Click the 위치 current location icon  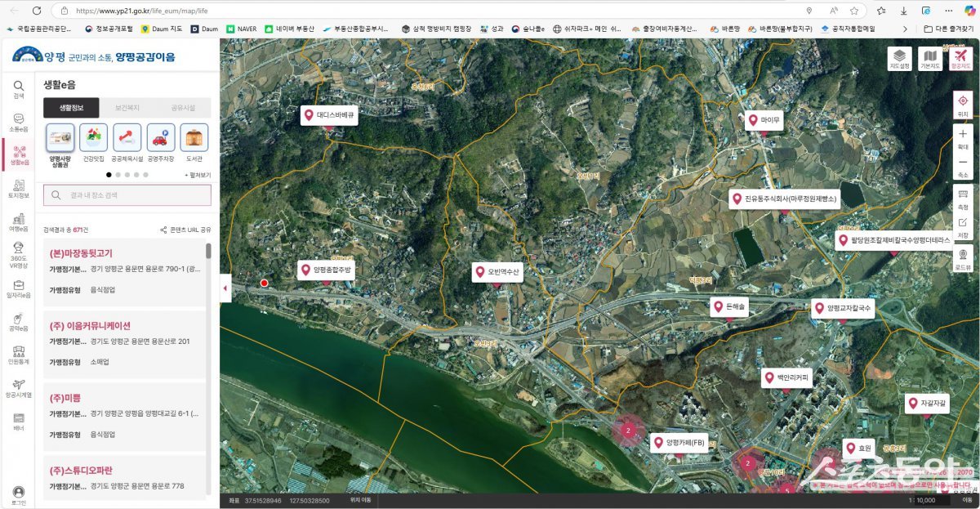coord(962,105)
